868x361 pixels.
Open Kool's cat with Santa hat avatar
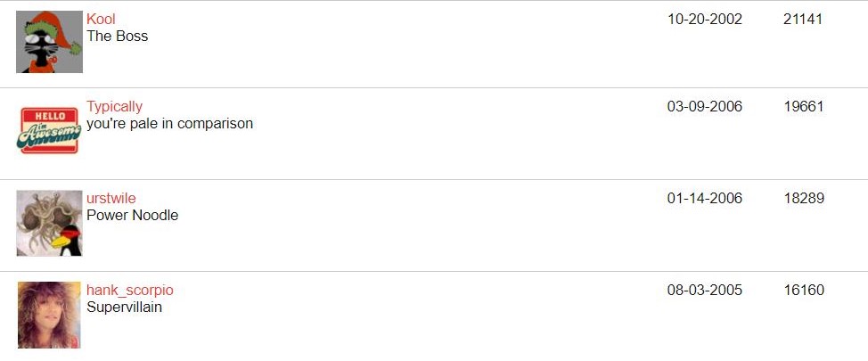(x=49, y=42)
